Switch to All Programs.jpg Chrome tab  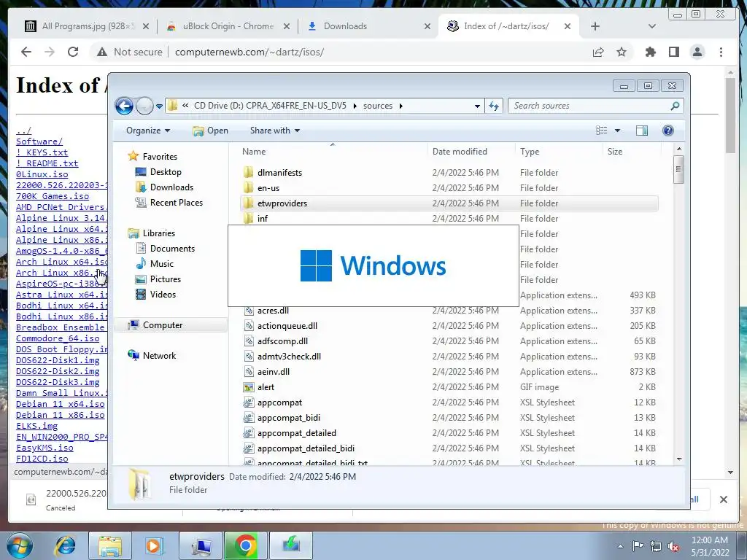coord(88,26)
